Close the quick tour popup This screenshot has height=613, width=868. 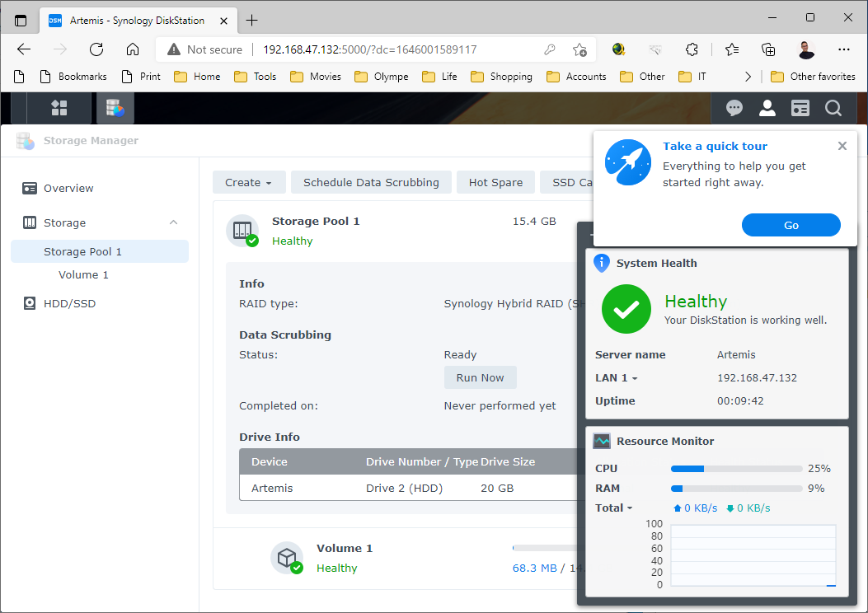[x=842, y=146]
